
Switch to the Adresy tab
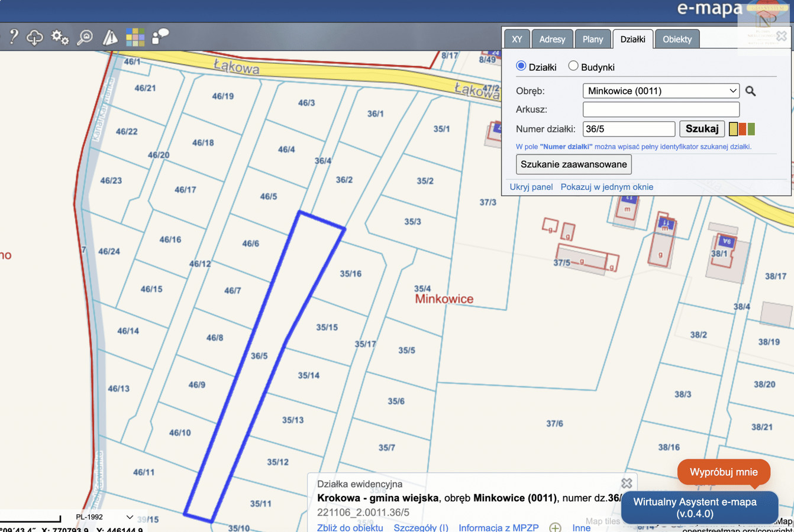pyautogui.click(x=552, y=39)
